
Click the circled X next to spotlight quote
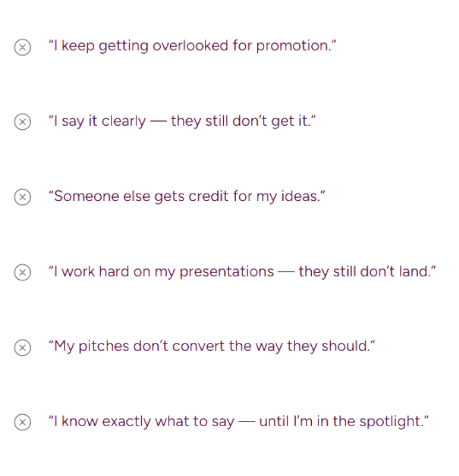click(22, 422)
